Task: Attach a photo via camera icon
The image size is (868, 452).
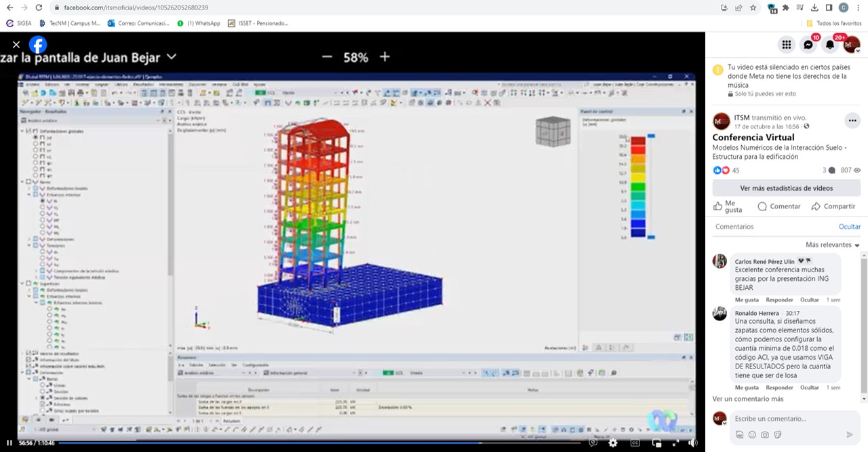Action: (x=765, y=434)
